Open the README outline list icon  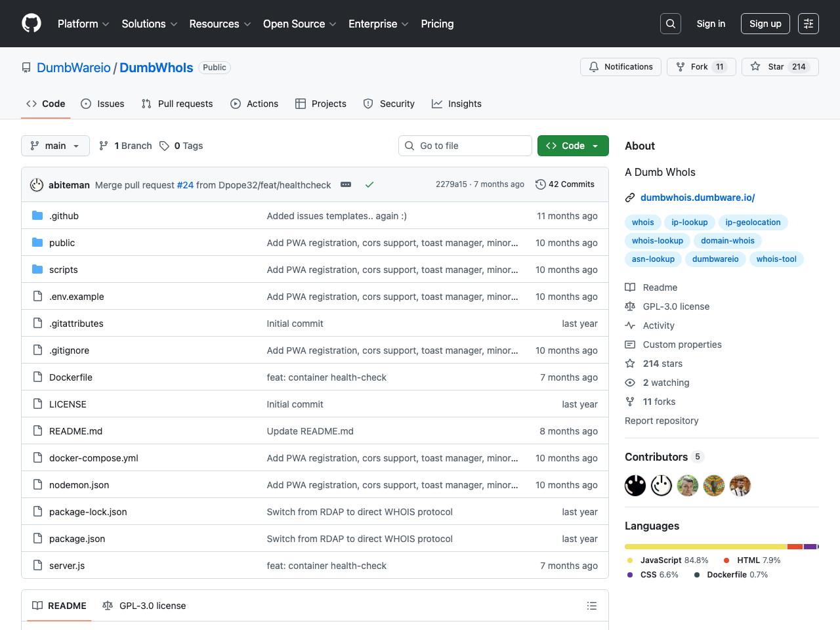click(x=591, y=606)
